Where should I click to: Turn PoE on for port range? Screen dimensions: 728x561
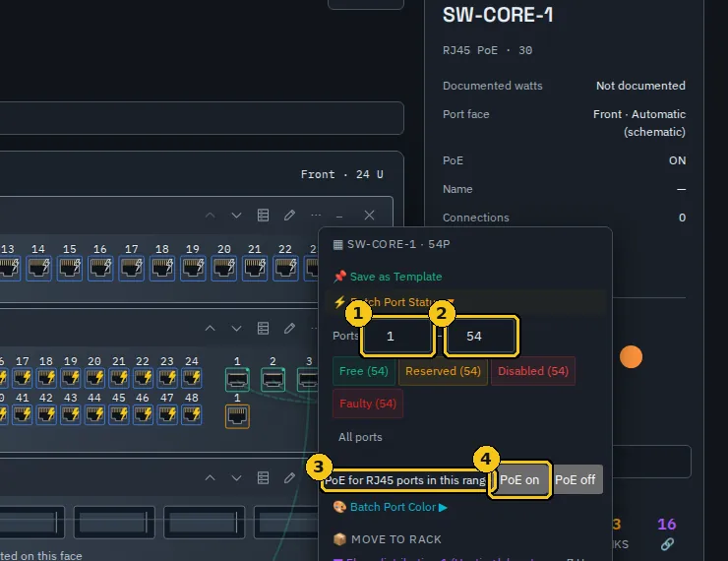click(x=519, y=479)
